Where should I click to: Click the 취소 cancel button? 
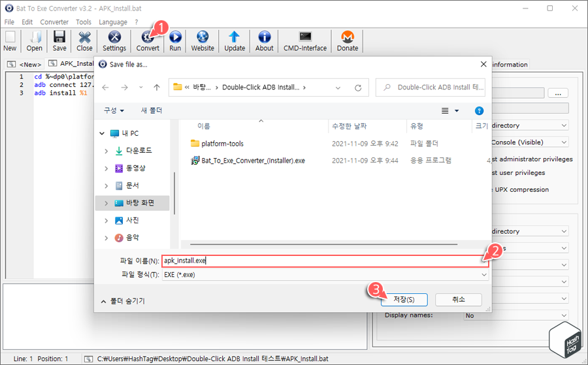[x=458, y=300]
